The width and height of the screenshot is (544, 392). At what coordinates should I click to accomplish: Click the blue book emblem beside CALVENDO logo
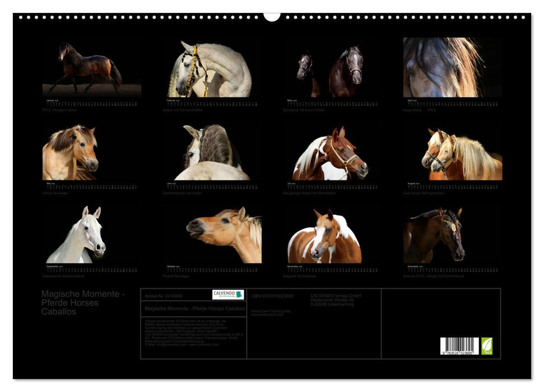point(239,293)
